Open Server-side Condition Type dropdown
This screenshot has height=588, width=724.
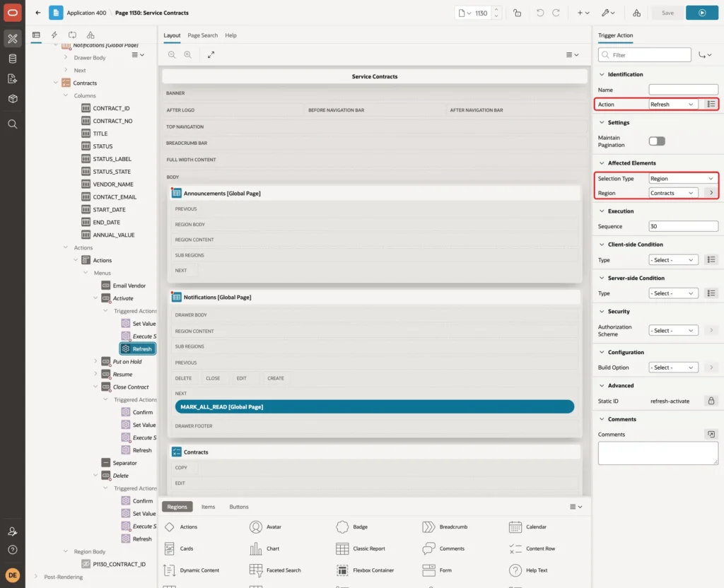673,293
